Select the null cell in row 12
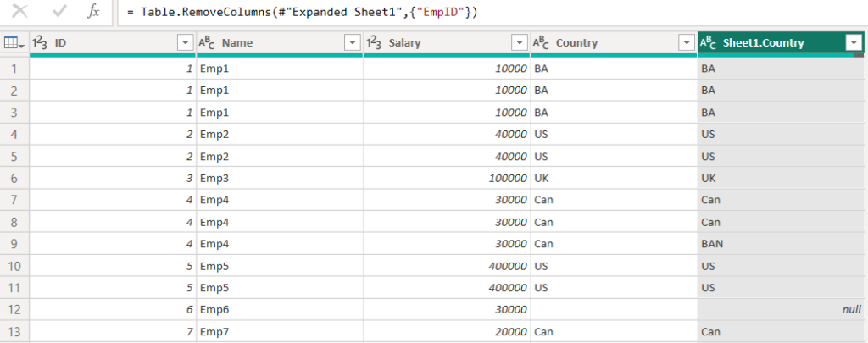This screenshot has width=868, height=343. pos(781,310)
